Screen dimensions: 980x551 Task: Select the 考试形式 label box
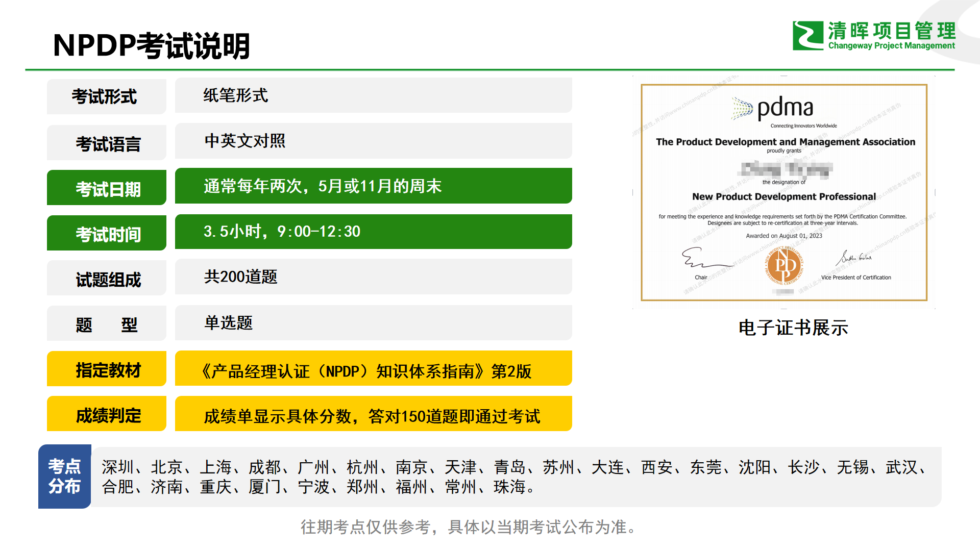click(x=106, y=96)
